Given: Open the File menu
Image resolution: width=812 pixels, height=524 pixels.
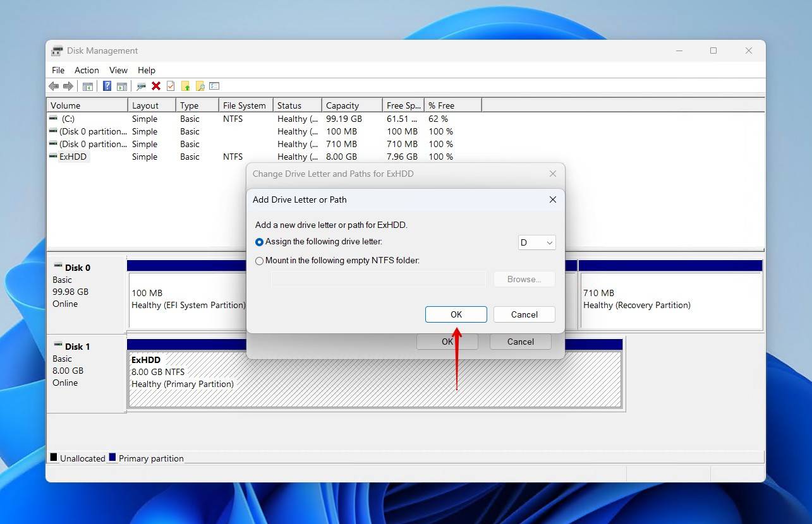Looking at the screenshot, I should [x=58, y=70].
